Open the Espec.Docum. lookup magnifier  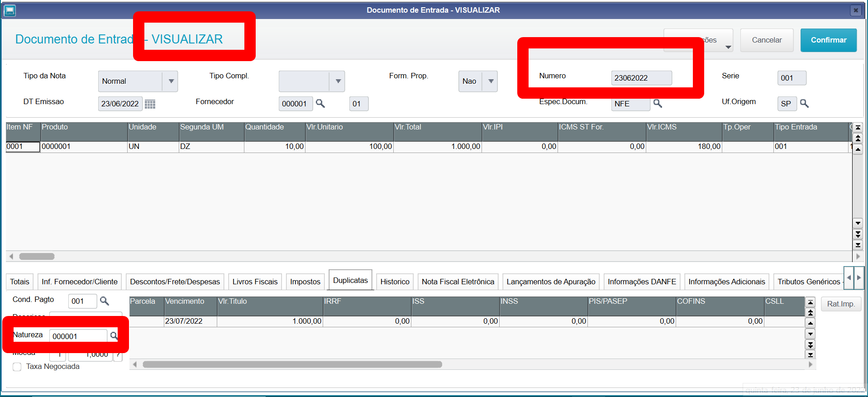coord(658,103)
